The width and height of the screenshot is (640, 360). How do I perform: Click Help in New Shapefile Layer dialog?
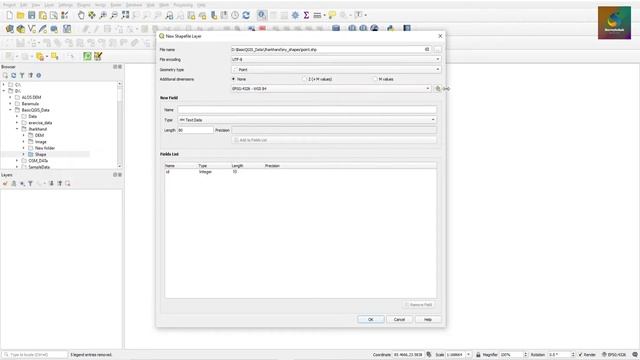pyautogui.click(x=428, y=320)
